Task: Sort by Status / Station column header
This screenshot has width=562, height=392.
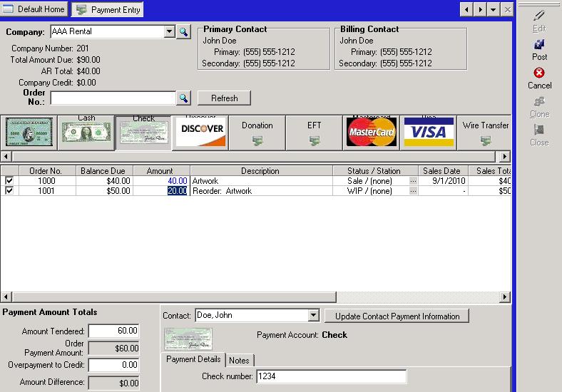Action: tap(376, 171)
